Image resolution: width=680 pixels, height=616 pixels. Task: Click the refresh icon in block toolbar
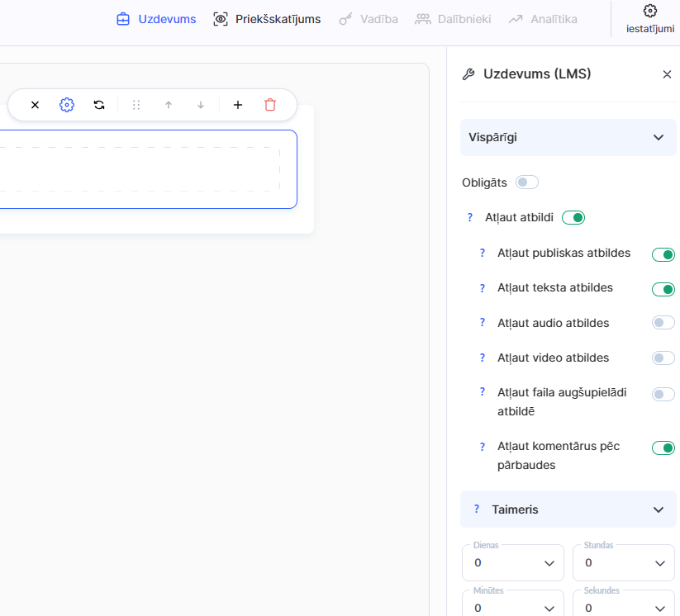point(99,105)
